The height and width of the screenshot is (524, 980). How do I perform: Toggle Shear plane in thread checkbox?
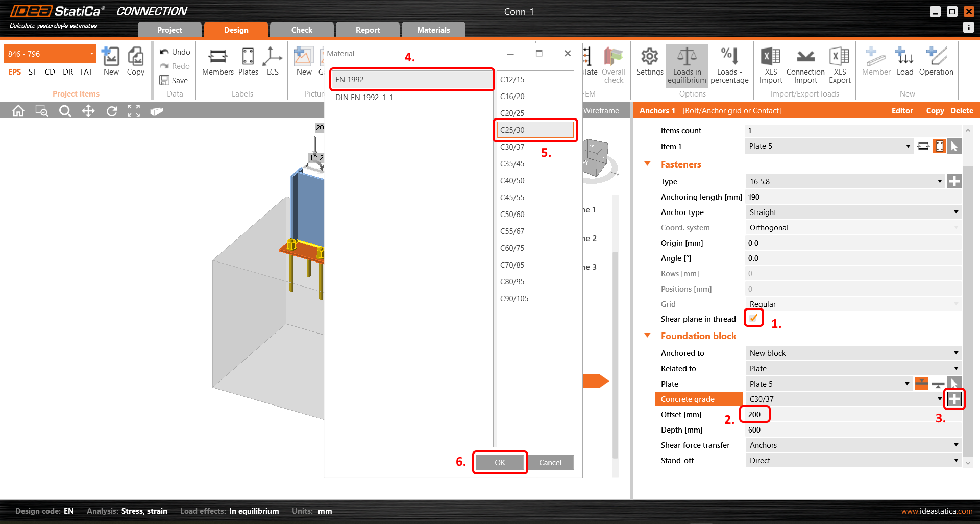[753, 318]
